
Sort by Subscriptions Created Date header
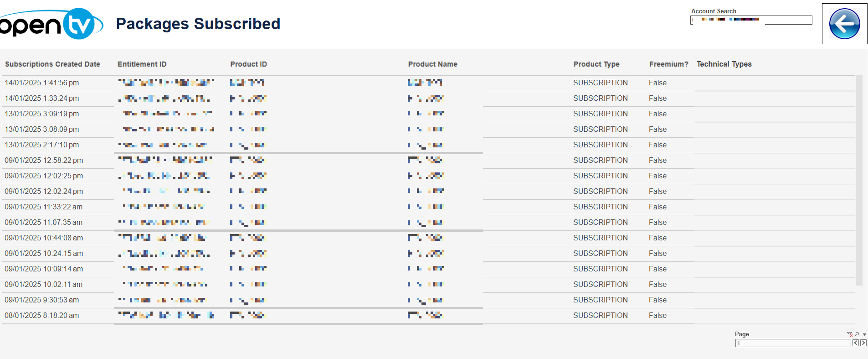(52, 64)
